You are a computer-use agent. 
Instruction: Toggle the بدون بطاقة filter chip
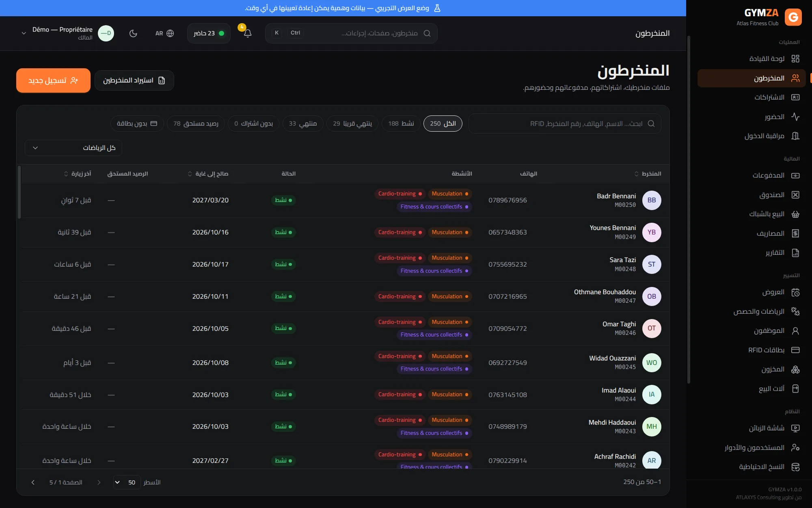click(137, 124)
